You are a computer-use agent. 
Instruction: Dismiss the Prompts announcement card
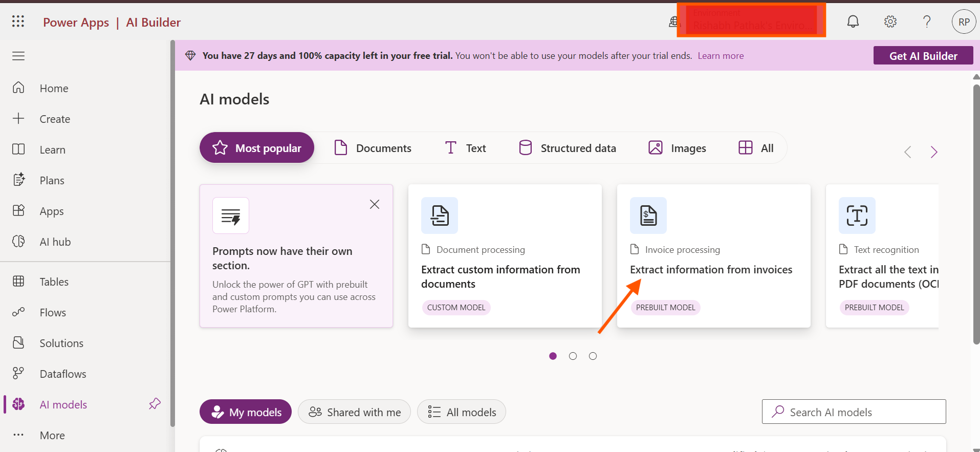coord(374,204)
